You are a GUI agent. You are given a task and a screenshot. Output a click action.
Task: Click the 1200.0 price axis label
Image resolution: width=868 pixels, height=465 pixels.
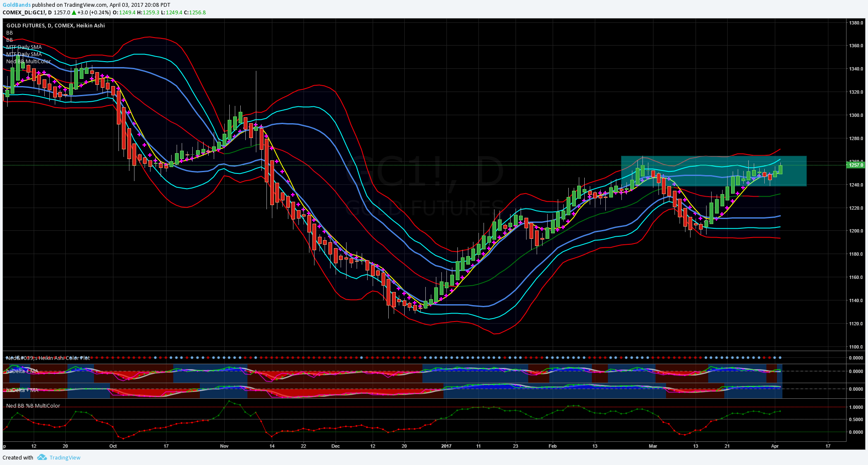pos(856,231)
